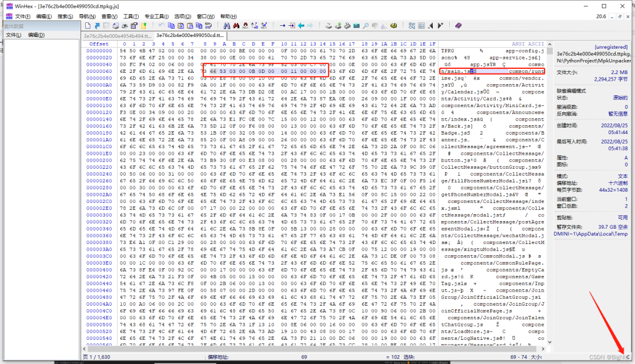Viewport: 635px width, 364px height.
Task: Open the 文件(F) menu
Action: click(x=23, y=16)
